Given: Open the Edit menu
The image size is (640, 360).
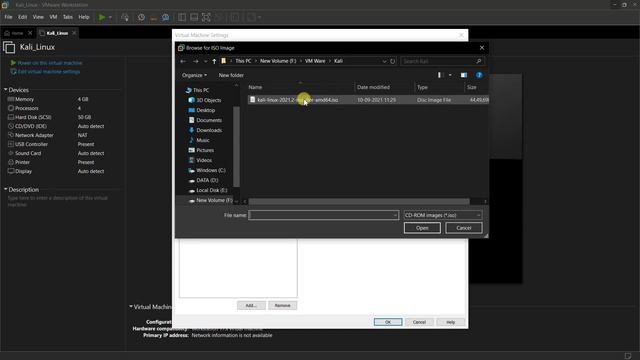Looking at the screenshot, I should tap(22, 17).
